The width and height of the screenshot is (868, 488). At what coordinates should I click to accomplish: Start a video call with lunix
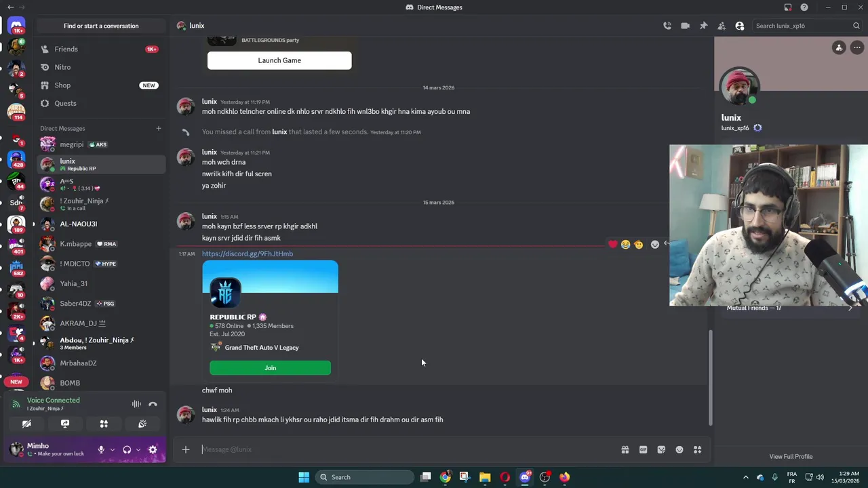[685, 26]
